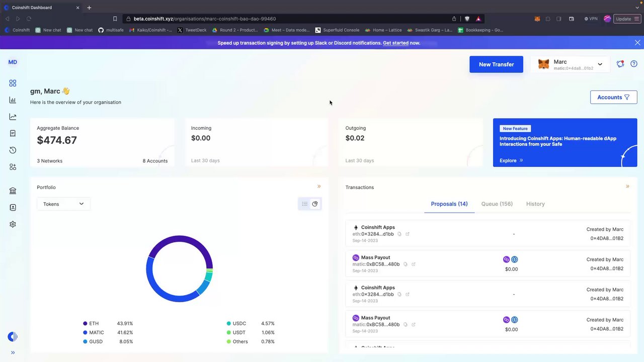Open the browser Update hamburger menu

pyautogui.click(x=627, y=19)
